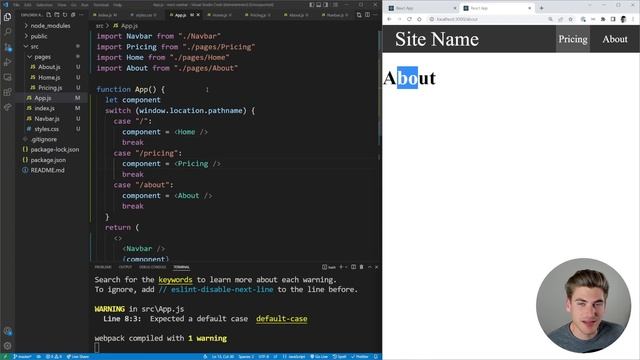Bookmark this page with star icon
Image resolution: width=640 pixels, height=360 pixels.
pos(571,19)
